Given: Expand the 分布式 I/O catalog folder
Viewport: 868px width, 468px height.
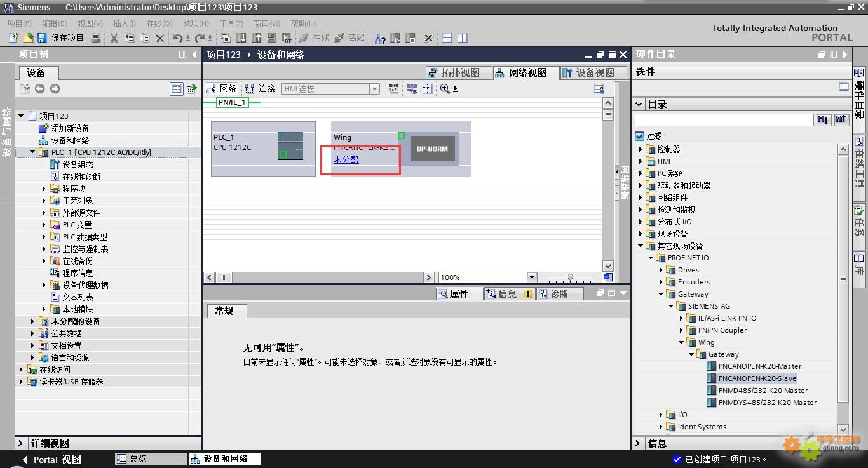Looking at the screenshot, I should click(x=641, y=222).
